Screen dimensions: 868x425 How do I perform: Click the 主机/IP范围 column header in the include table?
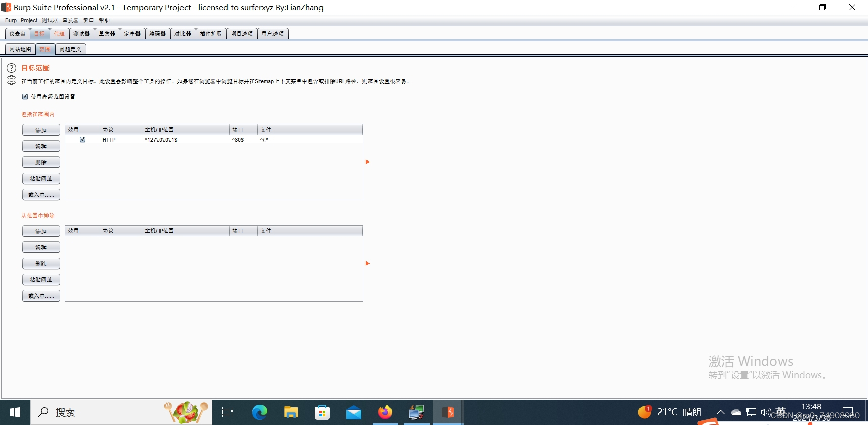186,130
